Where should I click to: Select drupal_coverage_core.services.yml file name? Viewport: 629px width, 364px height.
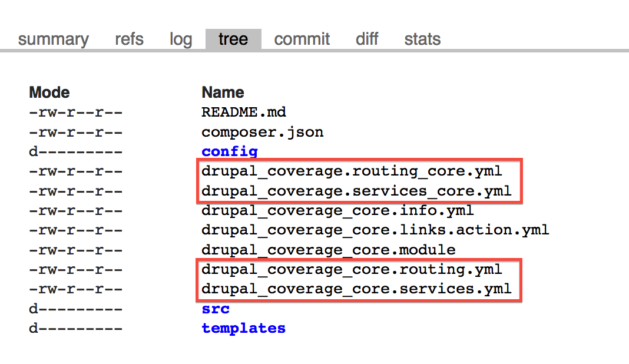click(x=357, y=289)
